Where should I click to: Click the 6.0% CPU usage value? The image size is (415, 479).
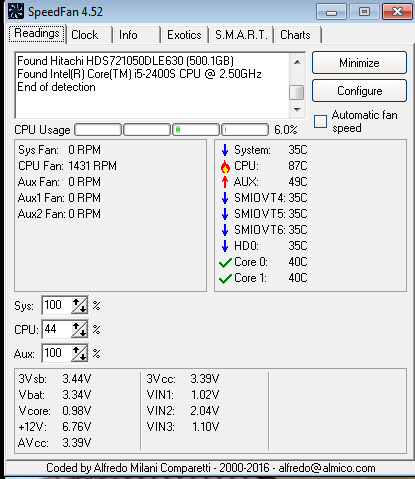point(285,130)
